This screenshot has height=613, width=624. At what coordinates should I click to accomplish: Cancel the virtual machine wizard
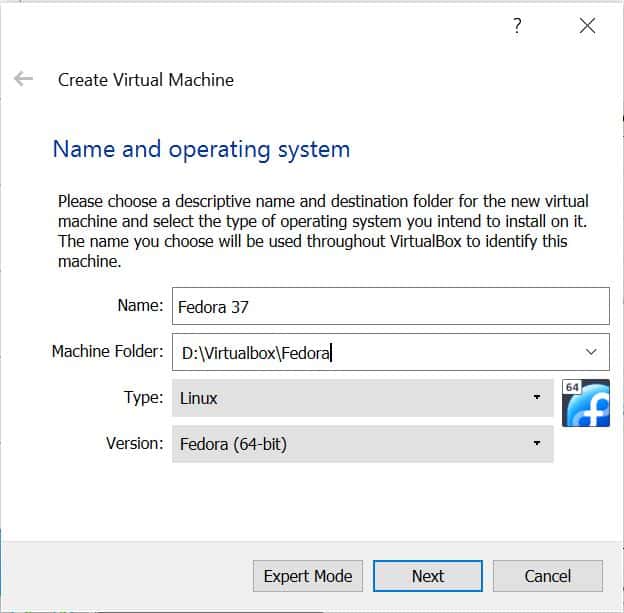click(x=548, y=576)
